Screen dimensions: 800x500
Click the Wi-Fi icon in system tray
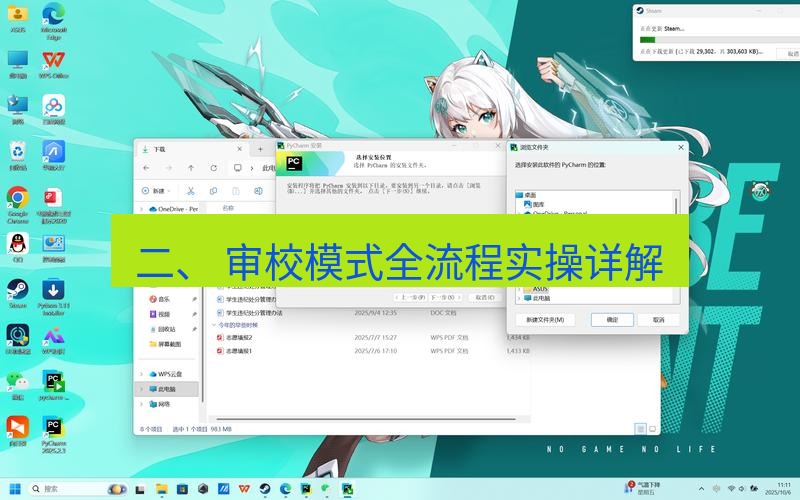731,489
